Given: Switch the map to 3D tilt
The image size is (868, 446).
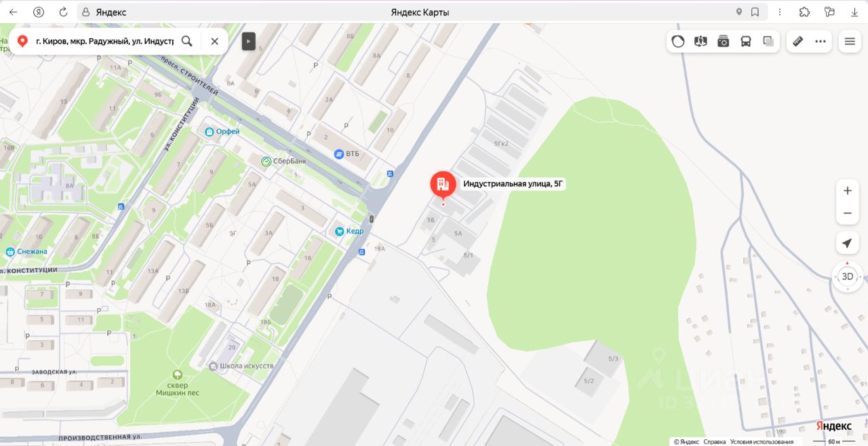Looking at the screenshot, I should (x=848, y=276).
